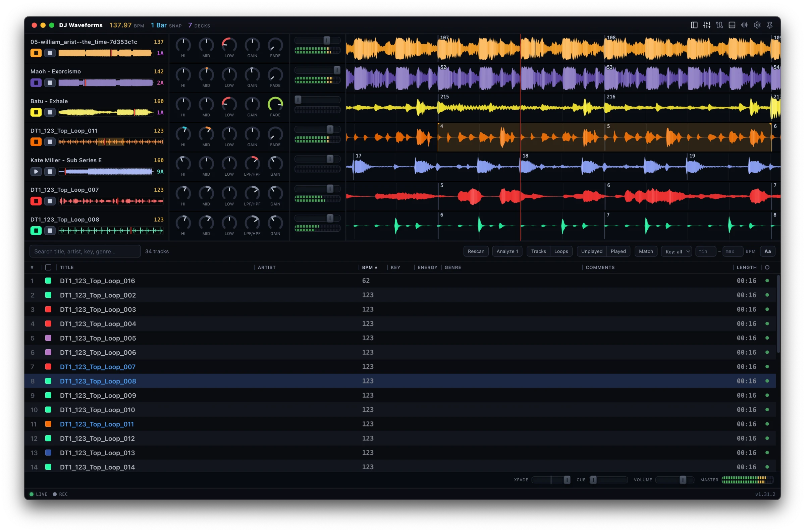Viewport: 805px width, 532px height.
Task: Click the 7 decks count selector
Action: click(199, 25)
